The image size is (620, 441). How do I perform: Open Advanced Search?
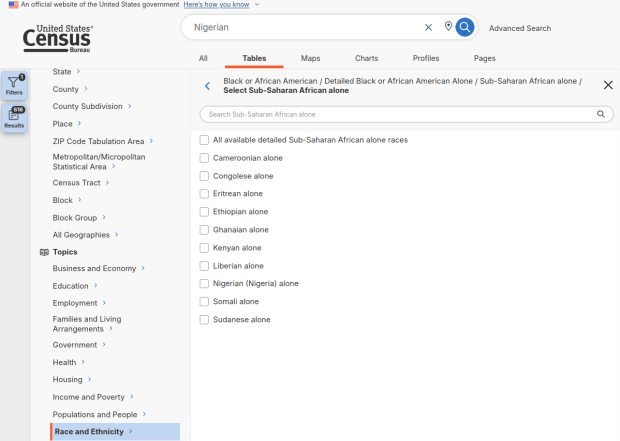click(520, 28)
